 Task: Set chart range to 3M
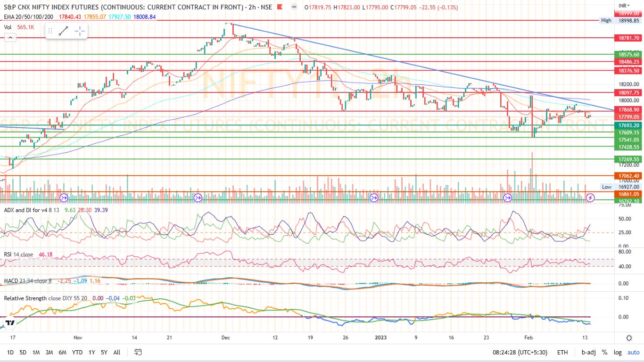tap(49, 352)
